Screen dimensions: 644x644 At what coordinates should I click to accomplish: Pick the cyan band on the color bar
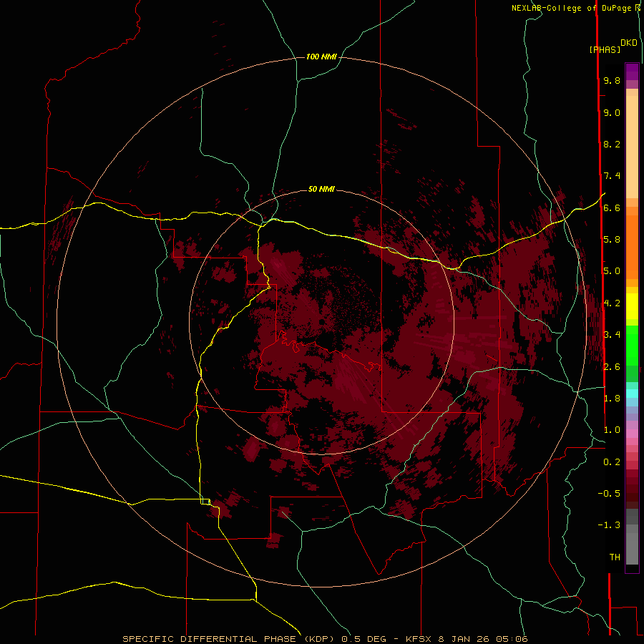(632, 394)
